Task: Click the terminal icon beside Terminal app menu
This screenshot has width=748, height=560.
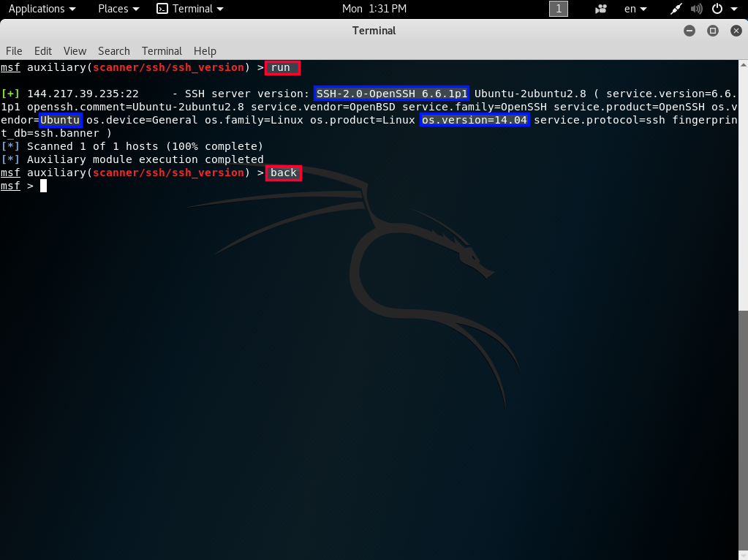Action: (162, 9)
